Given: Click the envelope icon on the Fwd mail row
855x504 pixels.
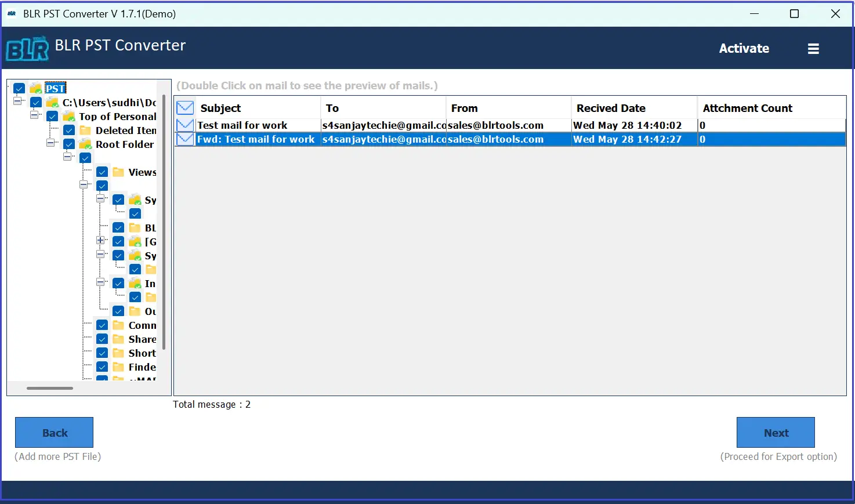Looking at the screenshot, I should point(184,139).
